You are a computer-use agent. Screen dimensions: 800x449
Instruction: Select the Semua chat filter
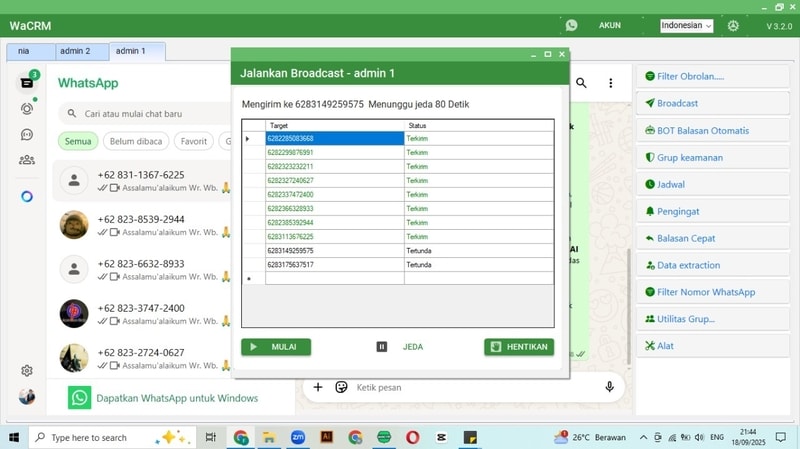[x=78, y=141]
